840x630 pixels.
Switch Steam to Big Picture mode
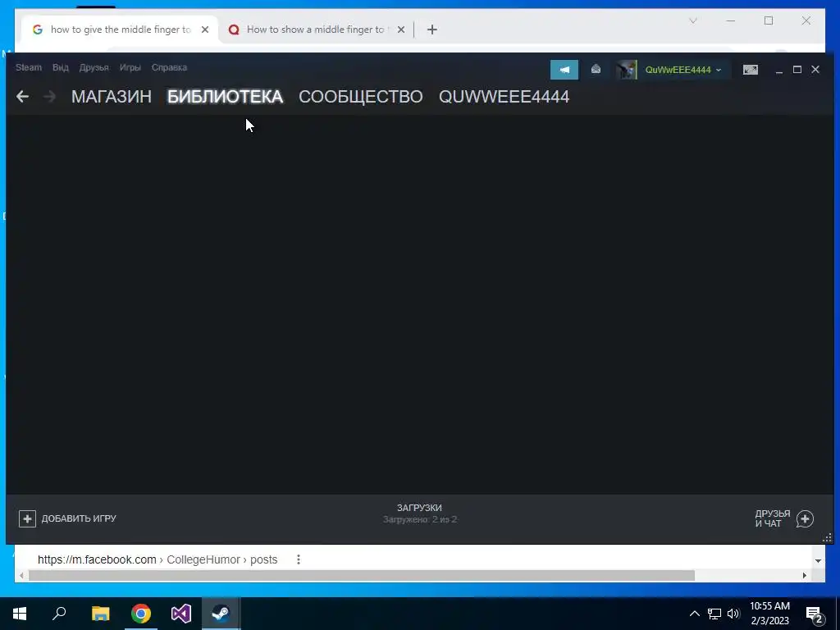click(x=751, y=70)
